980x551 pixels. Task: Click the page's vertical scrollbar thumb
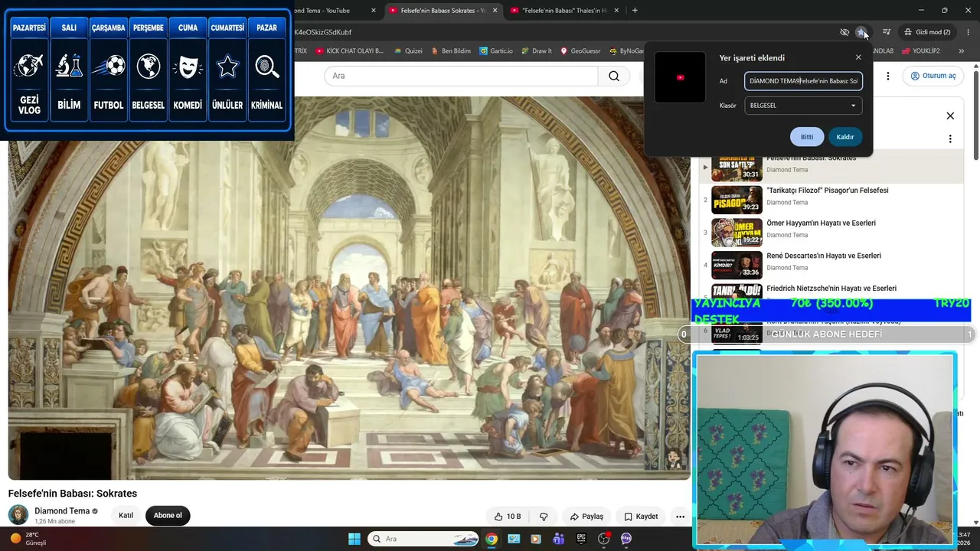pyautogui.click(x=976, y=115)
